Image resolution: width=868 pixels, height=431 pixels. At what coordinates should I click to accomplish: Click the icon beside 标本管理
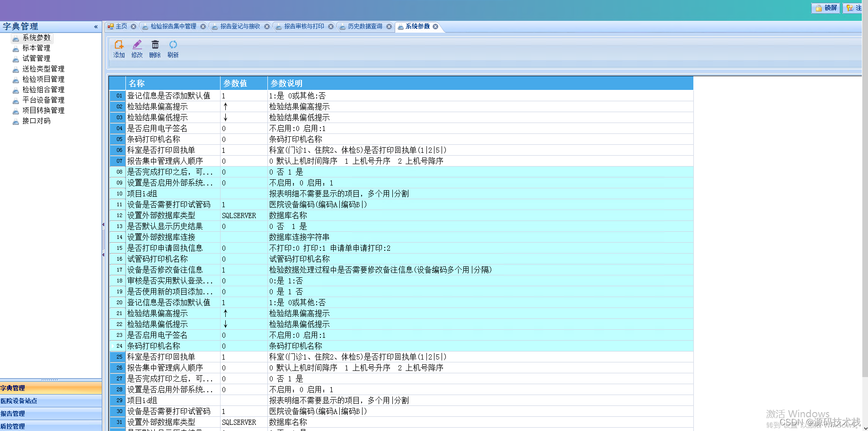pyautogui.click(x=16, y=48)
